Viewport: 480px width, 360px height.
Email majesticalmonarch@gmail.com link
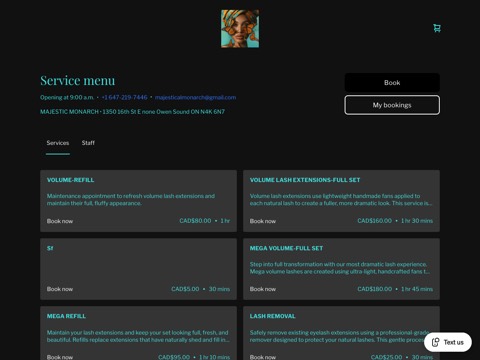(x=195, y=97)
